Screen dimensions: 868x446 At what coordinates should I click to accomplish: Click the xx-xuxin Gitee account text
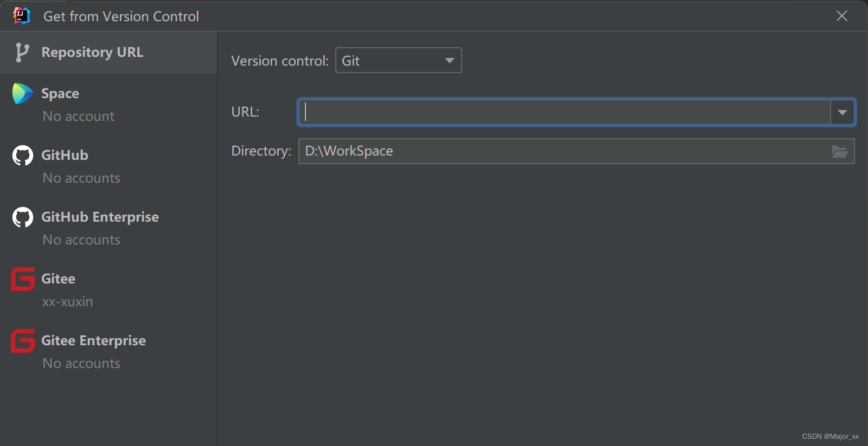click(68, 302)
